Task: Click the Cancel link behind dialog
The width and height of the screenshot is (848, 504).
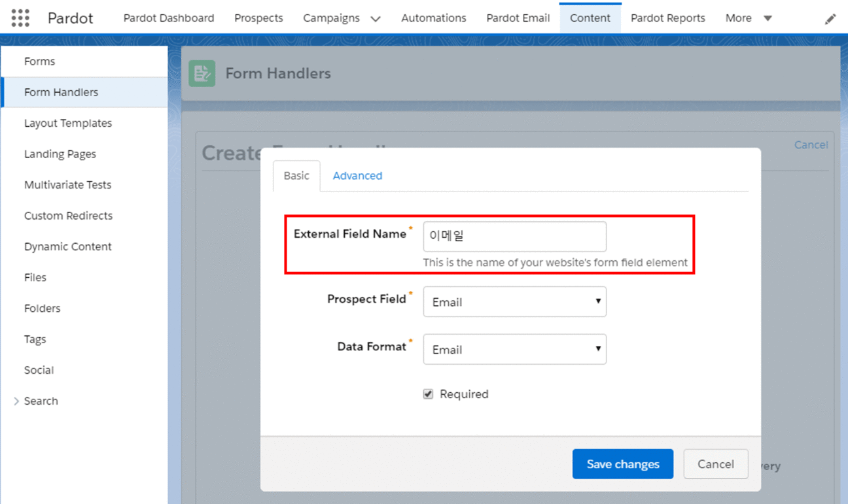Action: tap(811, 144)
